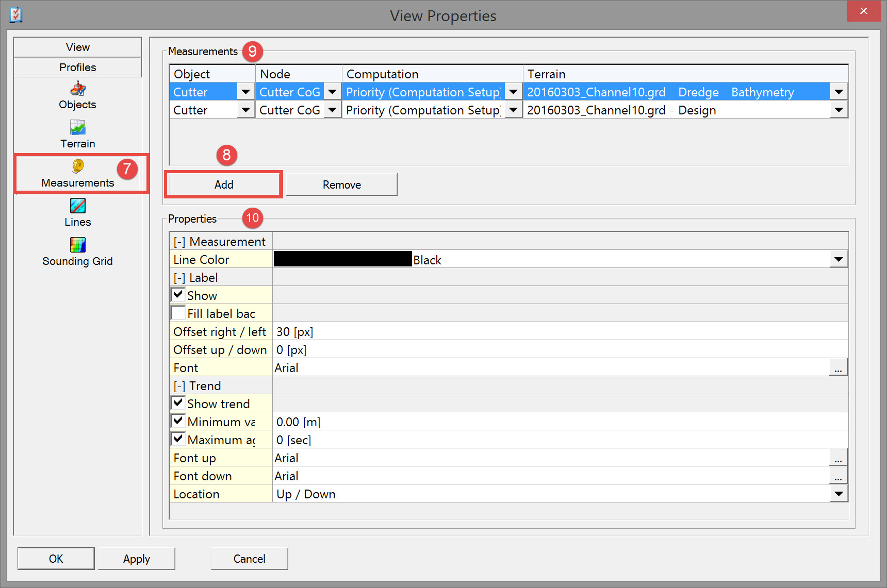Select the Terrain chart icon
The image size is (887, 588).
[77, 127]
